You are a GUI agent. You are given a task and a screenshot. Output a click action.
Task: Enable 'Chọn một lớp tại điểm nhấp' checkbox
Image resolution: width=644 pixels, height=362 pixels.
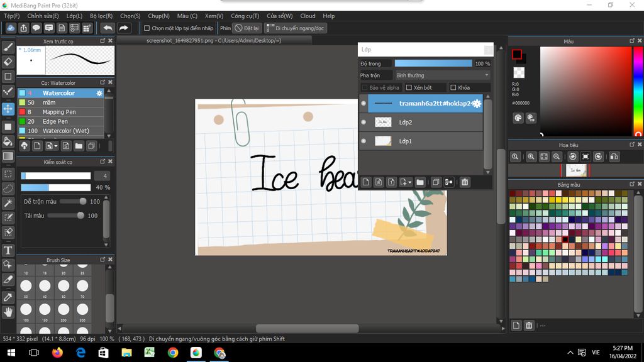(147, 28)
